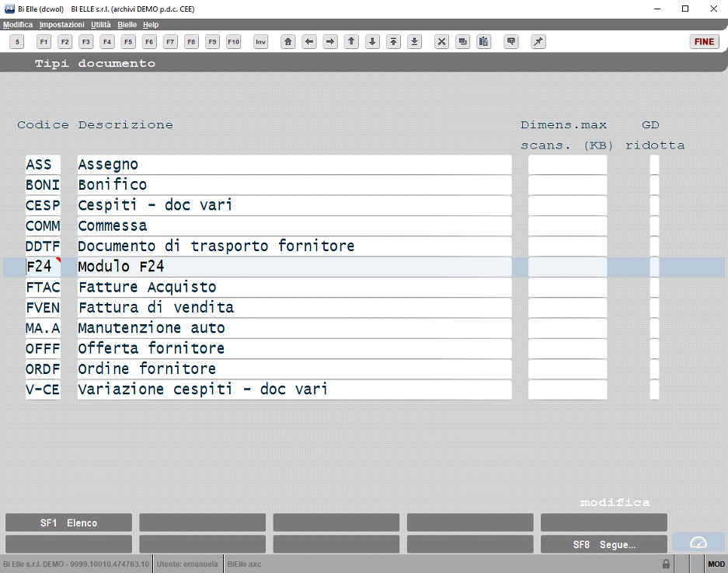Open the Utilità menu
728x573 pixels.
pyautogui.click(x=101, y=25)
